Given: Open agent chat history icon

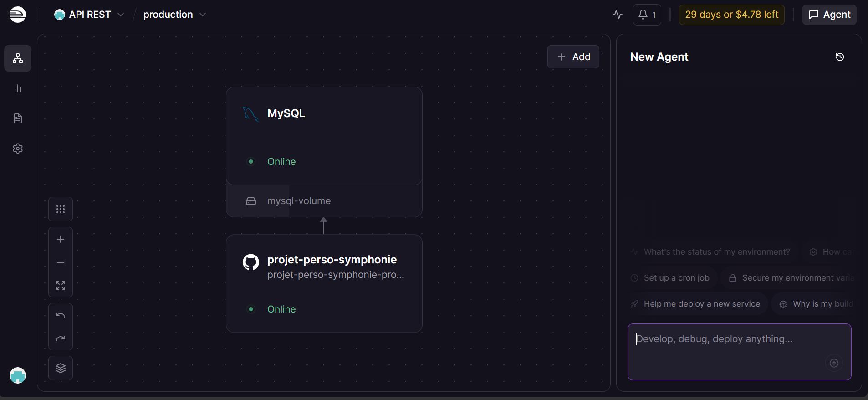Looking at the screenshot, I should coord(840,57).
